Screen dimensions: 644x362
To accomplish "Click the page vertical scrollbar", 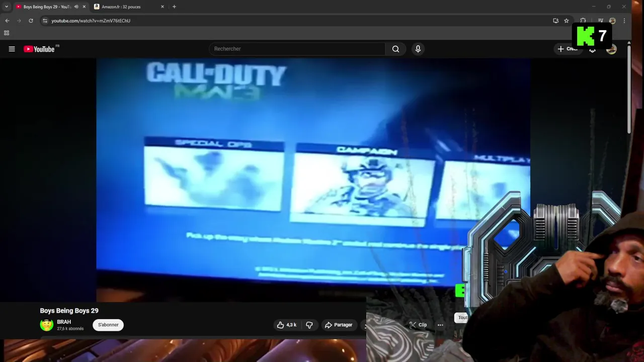I will click(629, 89).
